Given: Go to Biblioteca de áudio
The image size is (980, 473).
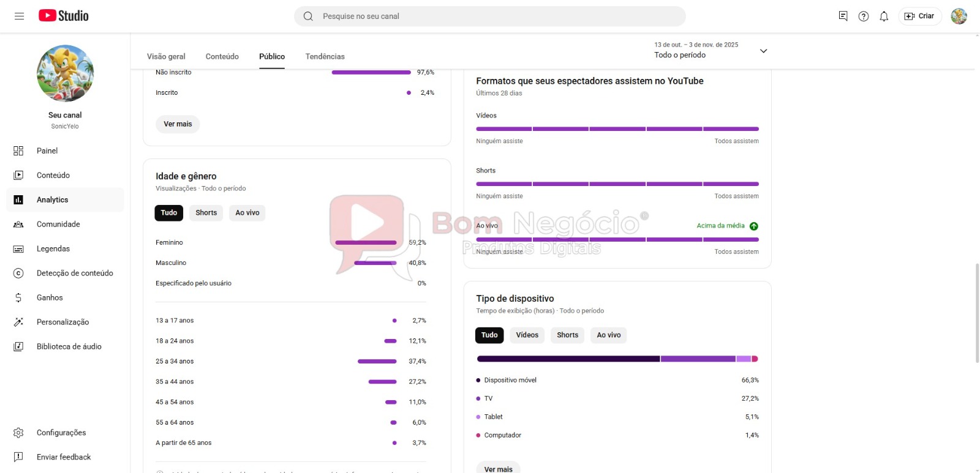Looking at the screenshot, I should click(x=69, y=347).
